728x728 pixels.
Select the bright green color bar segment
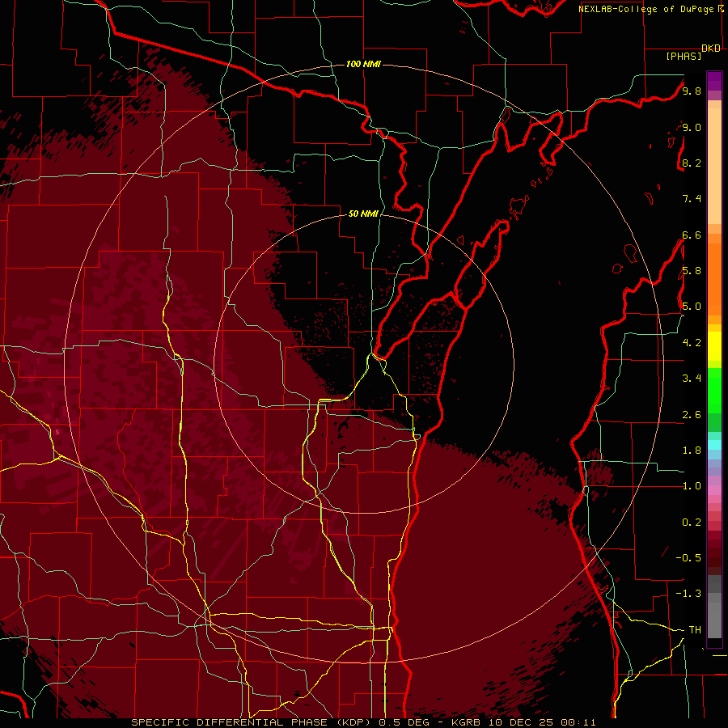tap(714, 391)
